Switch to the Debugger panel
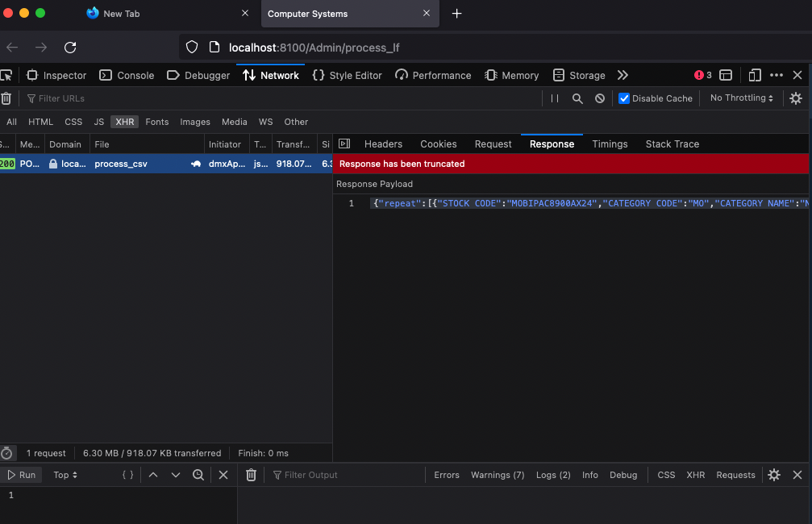The width and height of the screenshot is (812, 524). click(x=198, y=76)
